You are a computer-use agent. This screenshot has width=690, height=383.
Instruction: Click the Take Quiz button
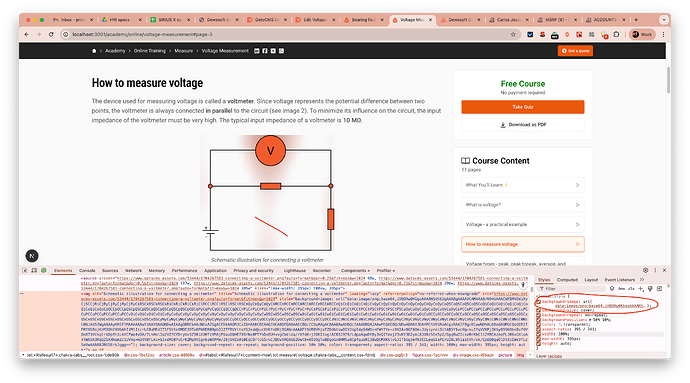[523, 107]
